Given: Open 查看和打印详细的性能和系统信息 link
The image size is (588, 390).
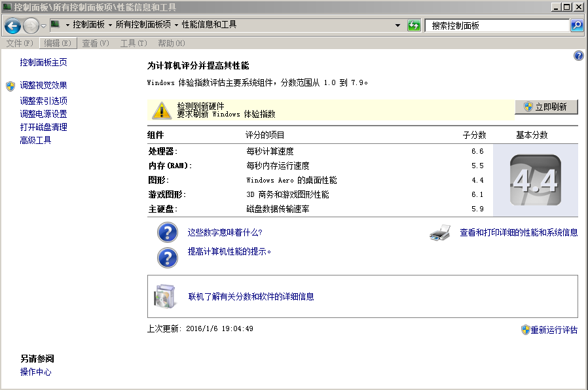Looking at the screenshot, I should (x=519, y=233).
